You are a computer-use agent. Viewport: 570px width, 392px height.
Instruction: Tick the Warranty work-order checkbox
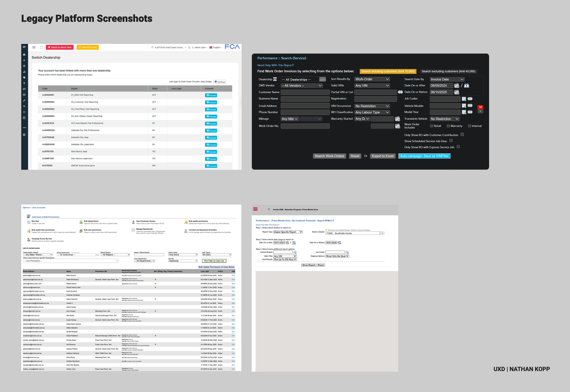pos(448,126)
